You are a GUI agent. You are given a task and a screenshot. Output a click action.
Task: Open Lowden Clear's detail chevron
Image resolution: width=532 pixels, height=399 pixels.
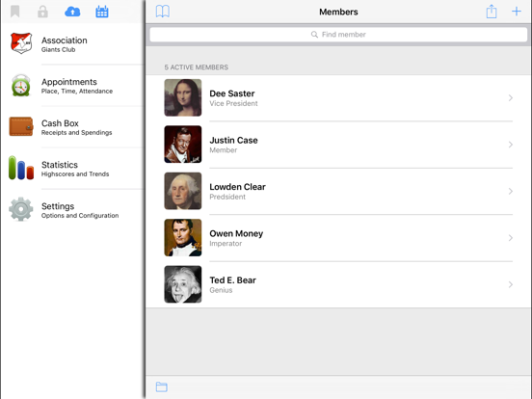tap(510, 192)
